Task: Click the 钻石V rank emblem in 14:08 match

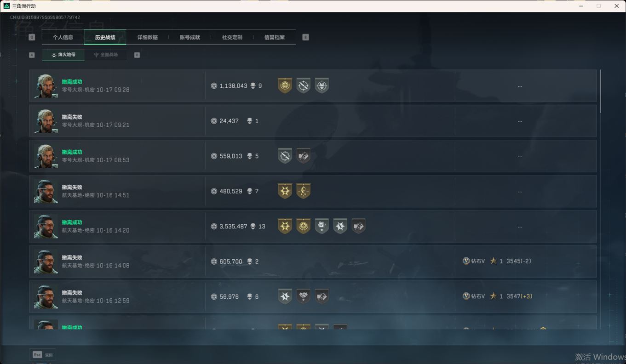Action: pyautogui.click(x=466, y=261)
